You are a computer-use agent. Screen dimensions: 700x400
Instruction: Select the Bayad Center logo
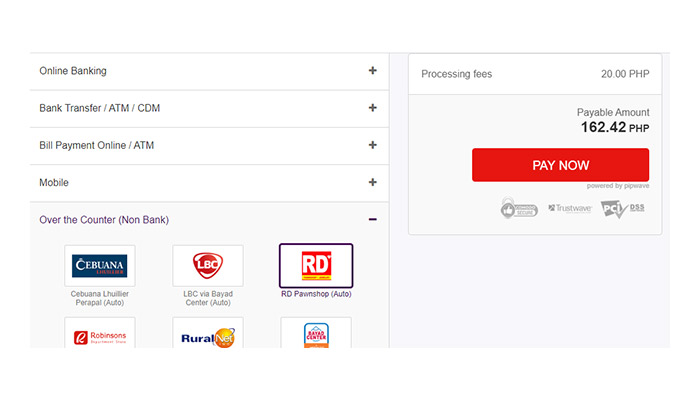pyautogui.click(x=315, y=335)
